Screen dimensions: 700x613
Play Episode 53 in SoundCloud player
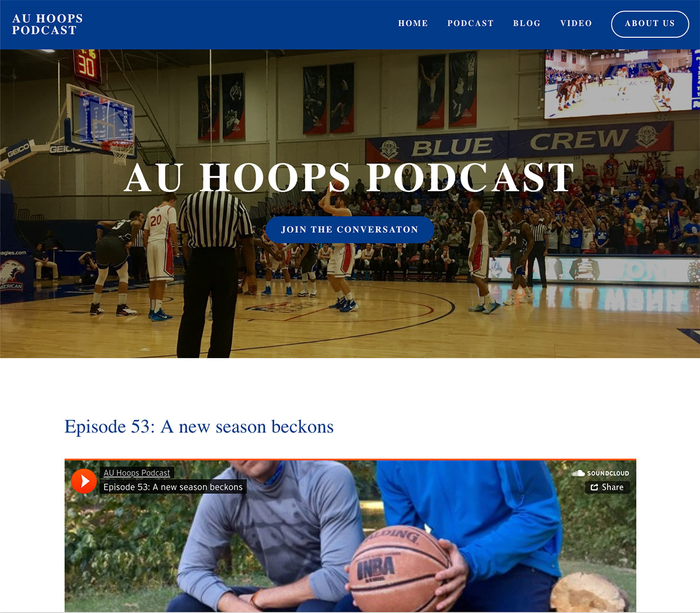point(84,481)
